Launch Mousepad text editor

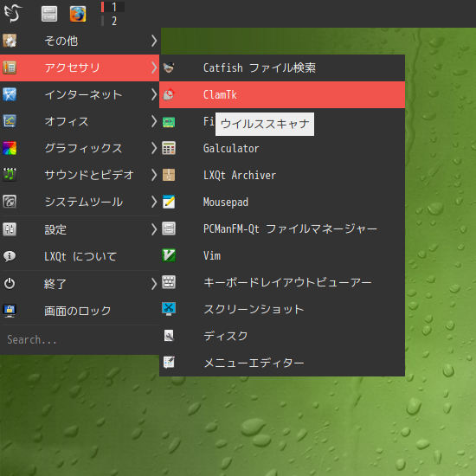tap(282, 202)
